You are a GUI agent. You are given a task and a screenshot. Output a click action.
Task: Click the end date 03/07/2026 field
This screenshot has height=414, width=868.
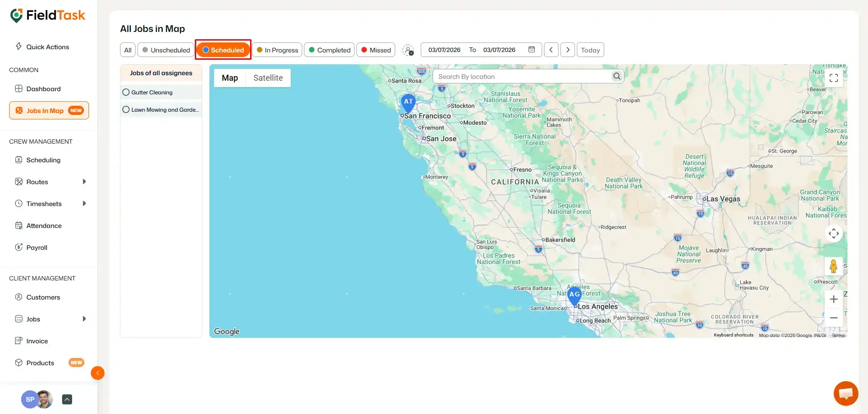pos(499,50)
